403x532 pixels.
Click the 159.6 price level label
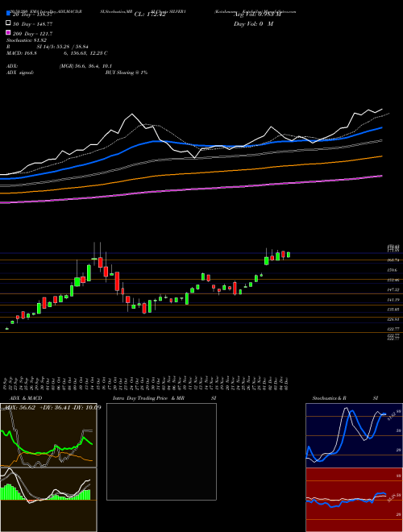coord(393,270)
